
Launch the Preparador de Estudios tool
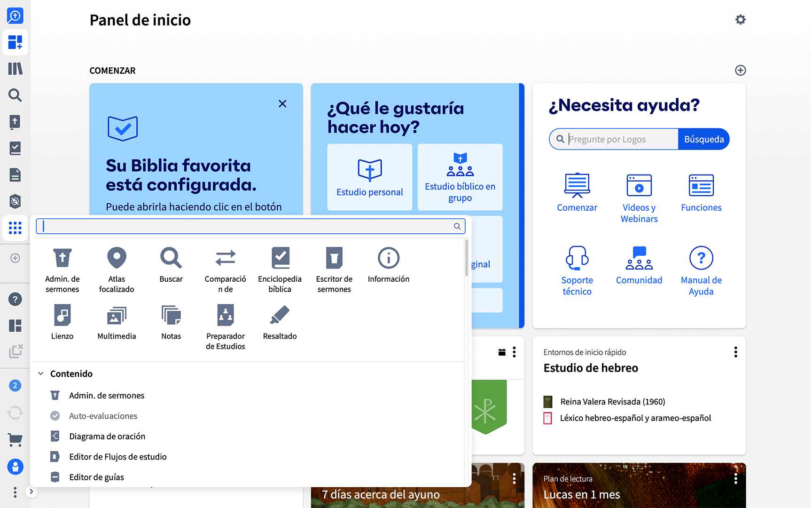[226, 327]
